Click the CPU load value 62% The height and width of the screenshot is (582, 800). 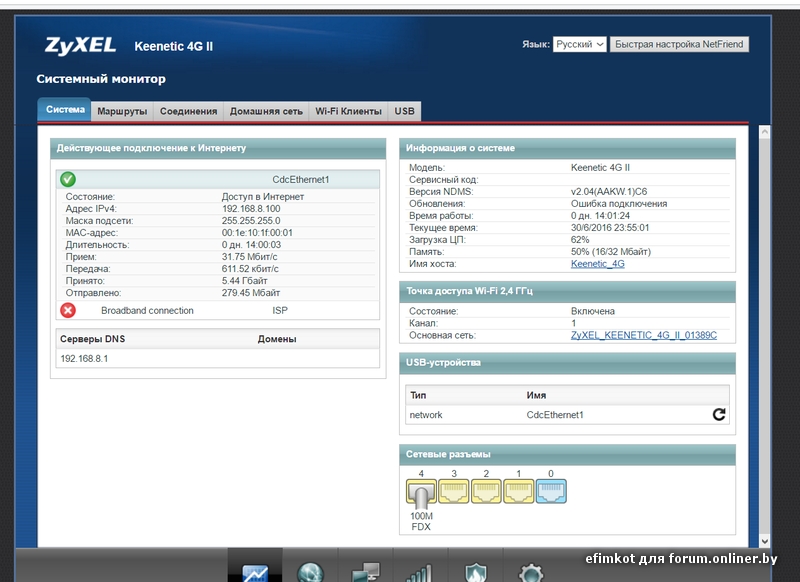pyautogui.click(x=580, y=240)
